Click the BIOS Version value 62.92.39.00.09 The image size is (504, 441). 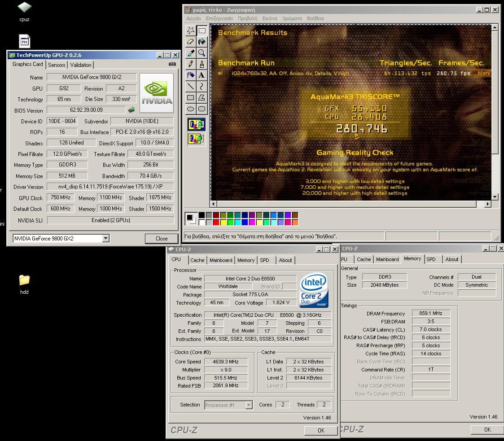[x=86, y=110]
